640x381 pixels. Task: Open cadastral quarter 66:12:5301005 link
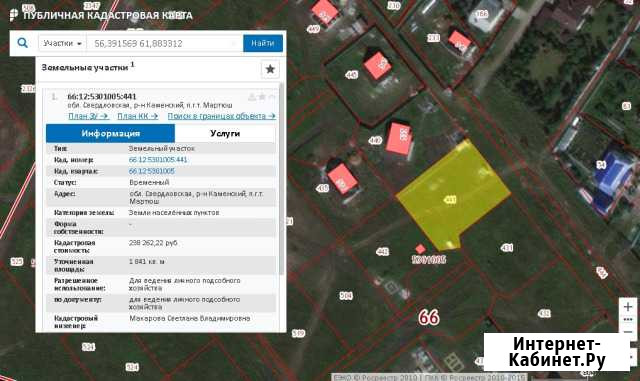point(151,171)
